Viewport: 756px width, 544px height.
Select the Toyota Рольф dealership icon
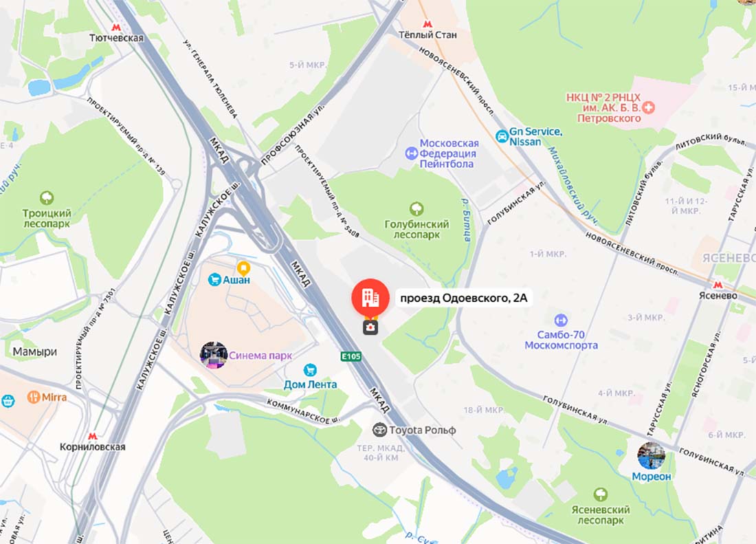point(379,429)
